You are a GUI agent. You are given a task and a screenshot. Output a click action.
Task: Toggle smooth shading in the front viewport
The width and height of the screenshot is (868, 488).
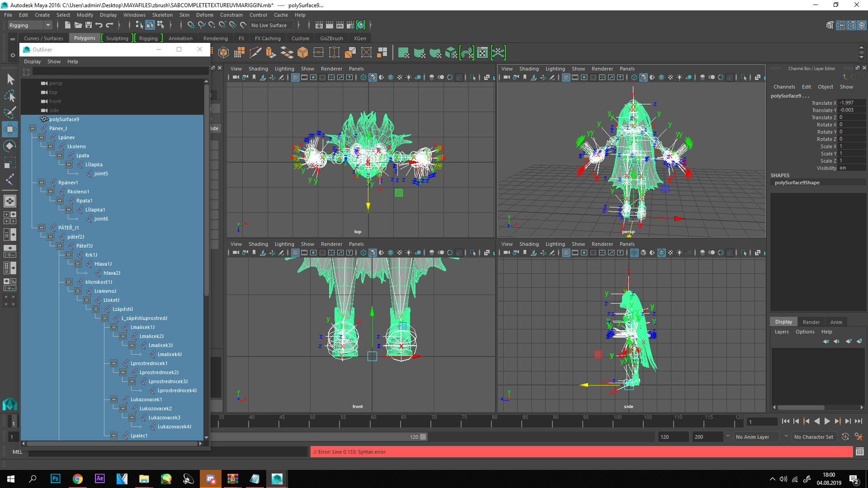coord(372,253)
